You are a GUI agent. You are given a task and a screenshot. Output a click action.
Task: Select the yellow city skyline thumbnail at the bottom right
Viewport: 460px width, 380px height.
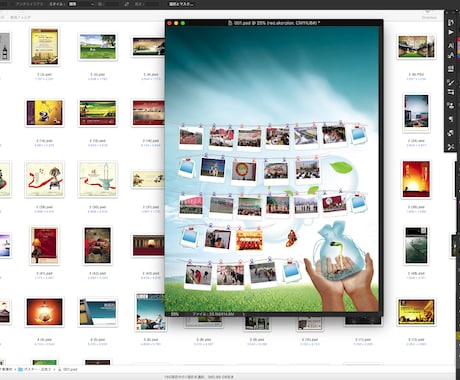(416, 312)
